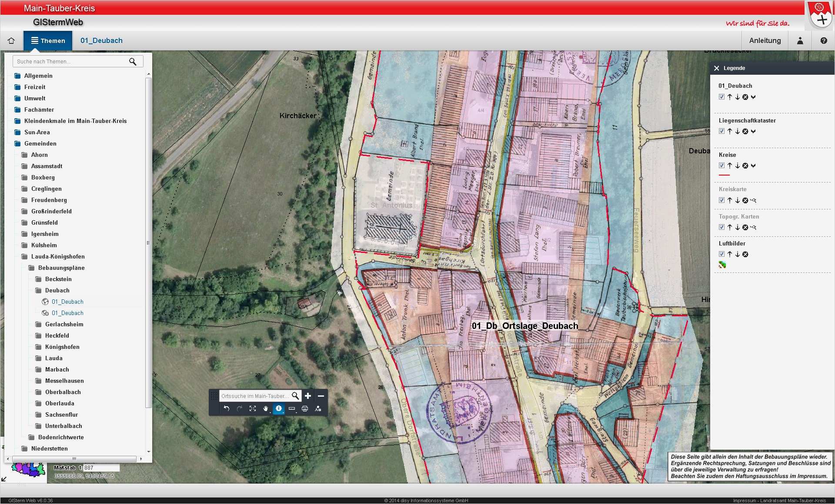Switch to the 01_Deubach tab
This screenshot has width=835, height=504.
[x=101, y=40]
